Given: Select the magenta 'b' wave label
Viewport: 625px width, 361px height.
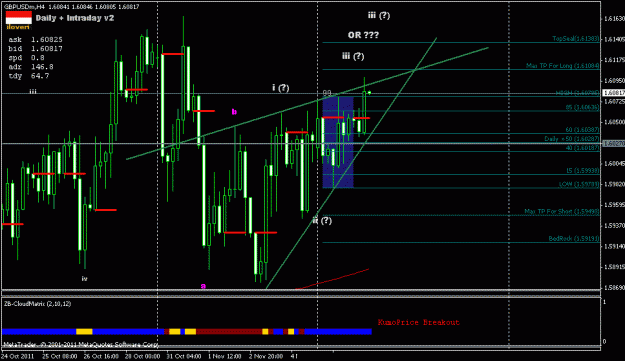Looking at the screenshot, I should pyautogui.click(x=234, y=112).
